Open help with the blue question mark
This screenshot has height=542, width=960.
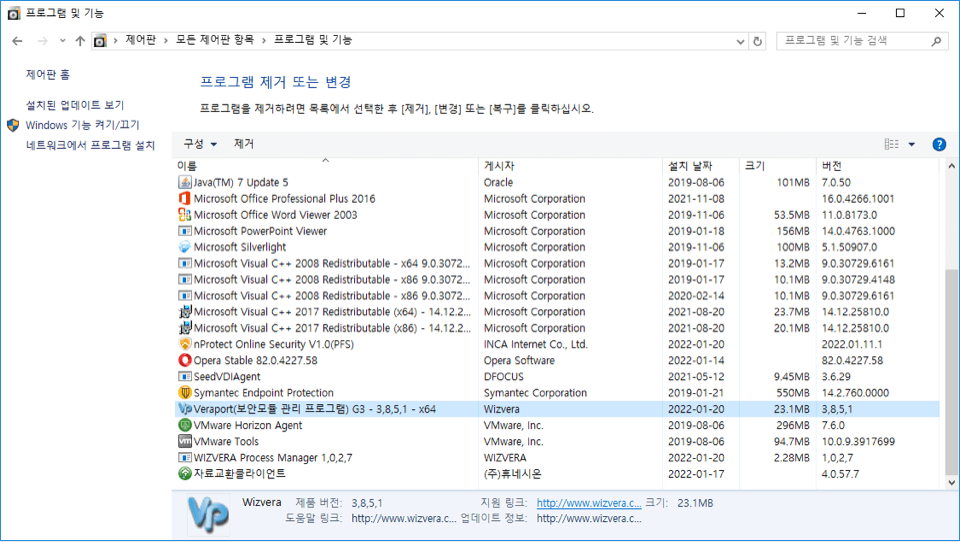939,144
